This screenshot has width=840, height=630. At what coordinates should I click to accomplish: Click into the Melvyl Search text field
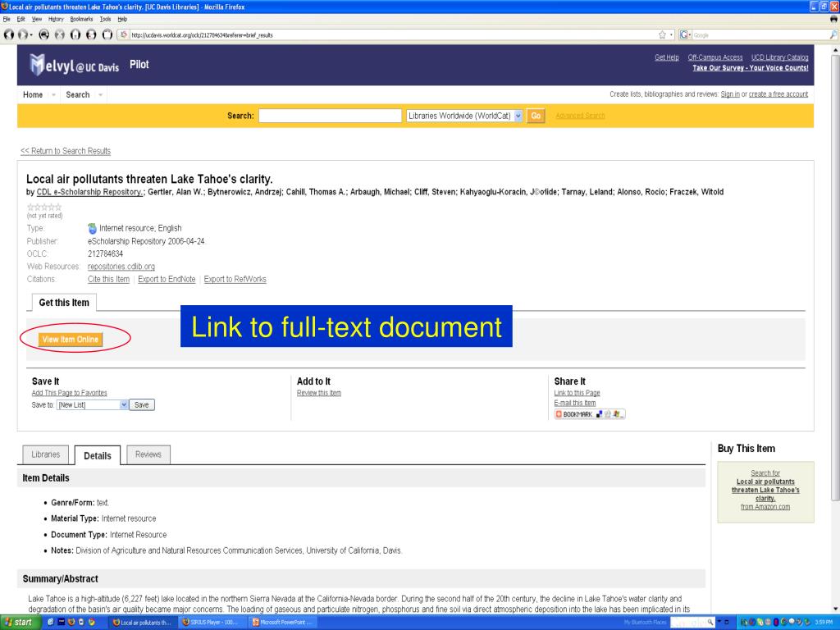pyautogui.click(x=330, y=116)
